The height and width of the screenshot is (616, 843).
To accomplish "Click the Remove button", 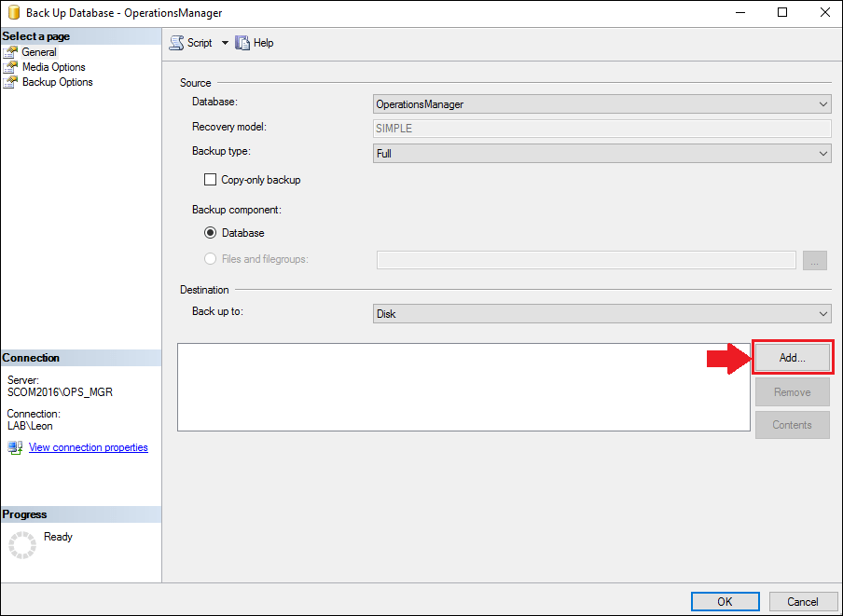I will [x=793, y=392].
